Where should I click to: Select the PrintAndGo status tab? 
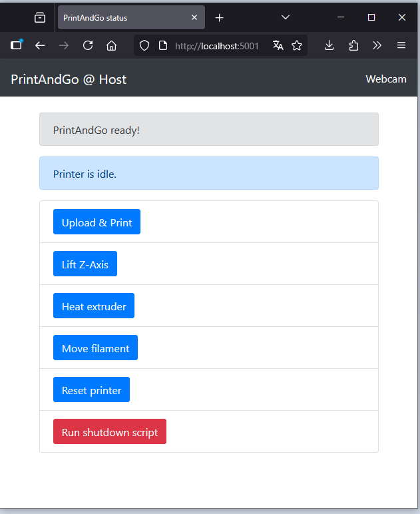click(x=131, y=17)
